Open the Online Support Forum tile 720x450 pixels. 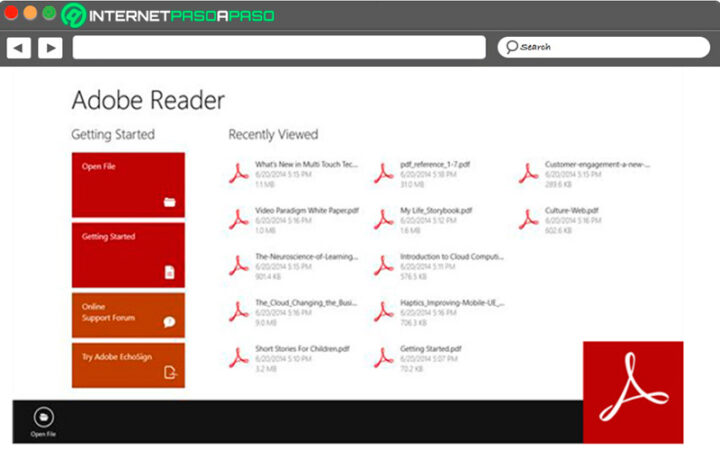click(x=128, y=314)
